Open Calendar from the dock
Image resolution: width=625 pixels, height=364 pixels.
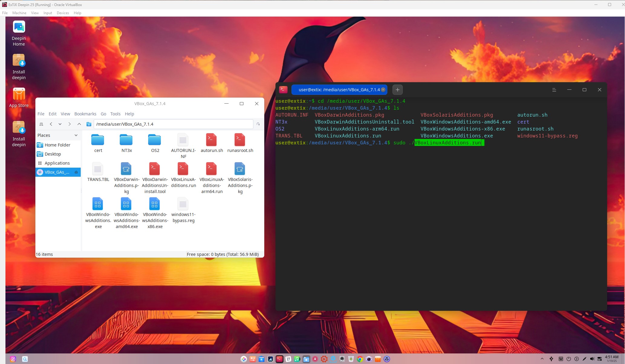tap(288, 359)
